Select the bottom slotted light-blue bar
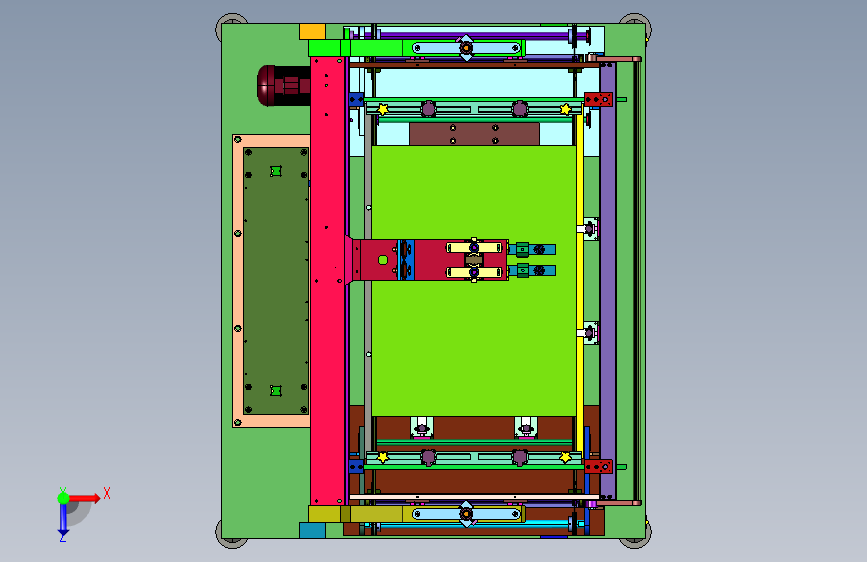Image resolution: width=867 pixels, height=562 pixels. pyautogui.click(x=467, y=514)
